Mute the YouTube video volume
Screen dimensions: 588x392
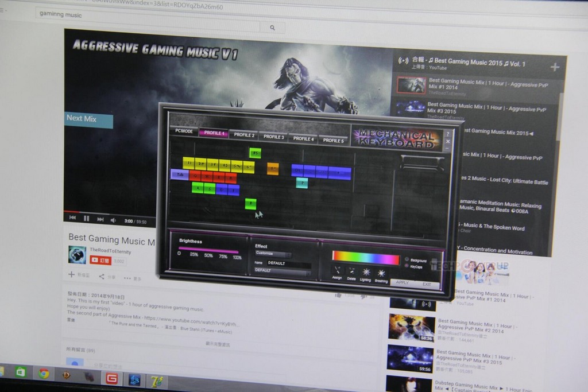coord(113,220)
